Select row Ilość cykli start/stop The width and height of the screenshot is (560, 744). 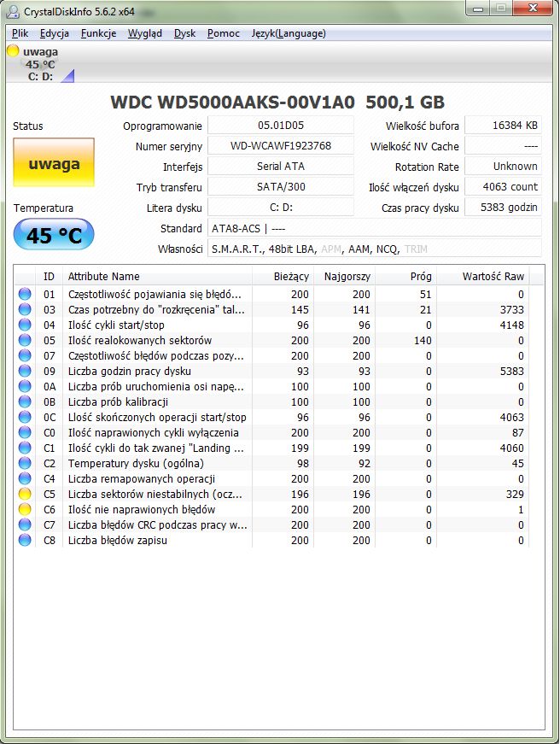(x=271, y=325)
